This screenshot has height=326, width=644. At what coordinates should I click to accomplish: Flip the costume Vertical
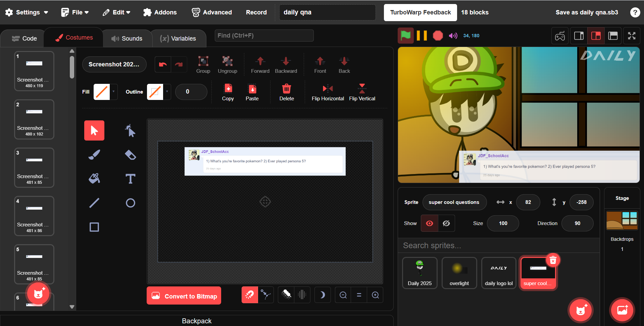[x=362, y=92]
